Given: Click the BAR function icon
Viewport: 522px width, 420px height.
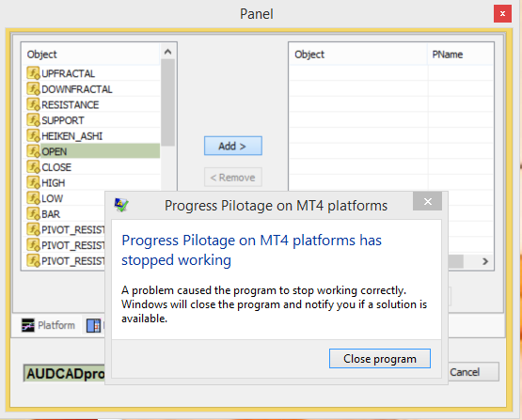Looking at the screenshot, I should coord(33,214).
